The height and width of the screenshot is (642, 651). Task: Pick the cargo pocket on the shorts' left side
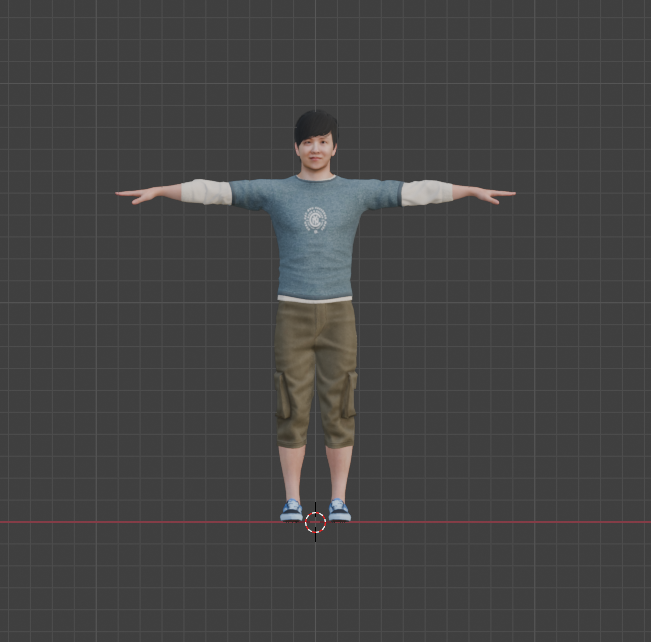(284, 396)
